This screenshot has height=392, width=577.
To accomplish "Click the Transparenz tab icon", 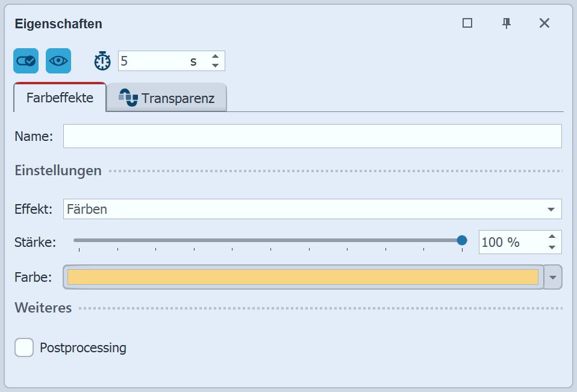I will click(x=128, y=98).
